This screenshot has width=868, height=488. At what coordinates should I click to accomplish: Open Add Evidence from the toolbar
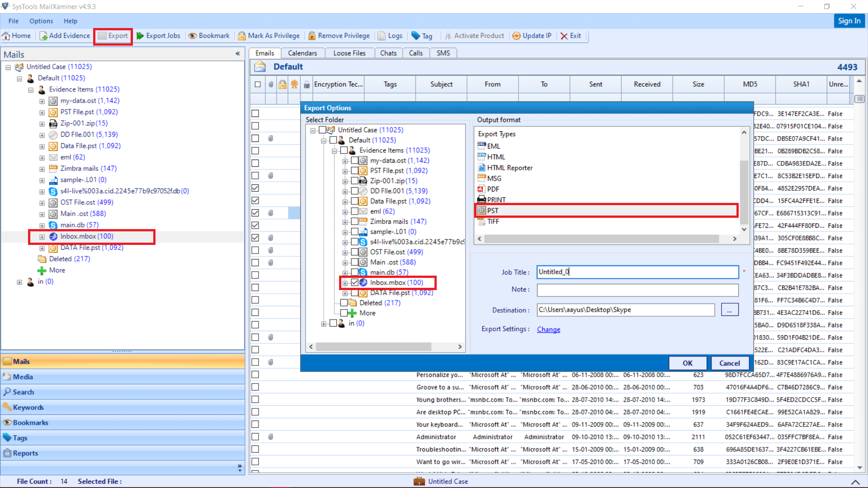pyautogui.click(x=65, y=36)
